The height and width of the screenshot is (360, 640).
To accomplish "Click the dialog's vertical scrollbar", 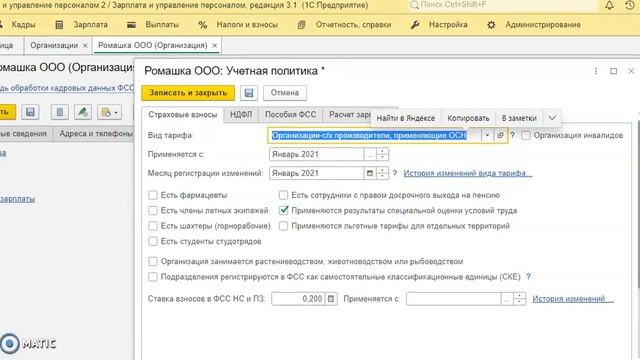I will tap(638, 204).
